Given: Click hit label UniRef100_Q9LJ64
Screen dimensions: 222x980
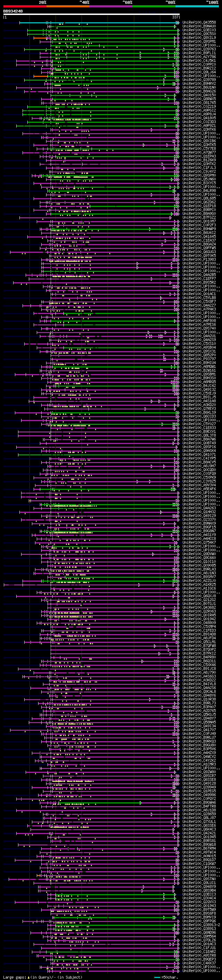Looking at the screenshot, I should (199, 72).
